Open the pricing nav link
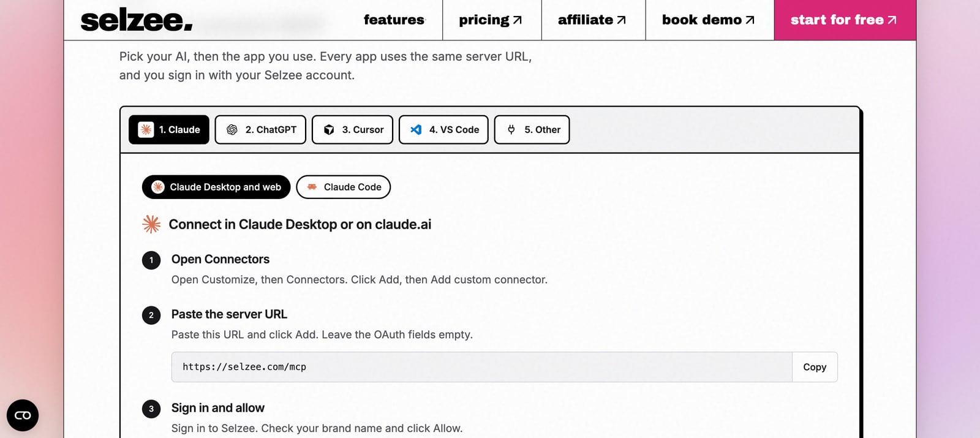 point(491,20)
